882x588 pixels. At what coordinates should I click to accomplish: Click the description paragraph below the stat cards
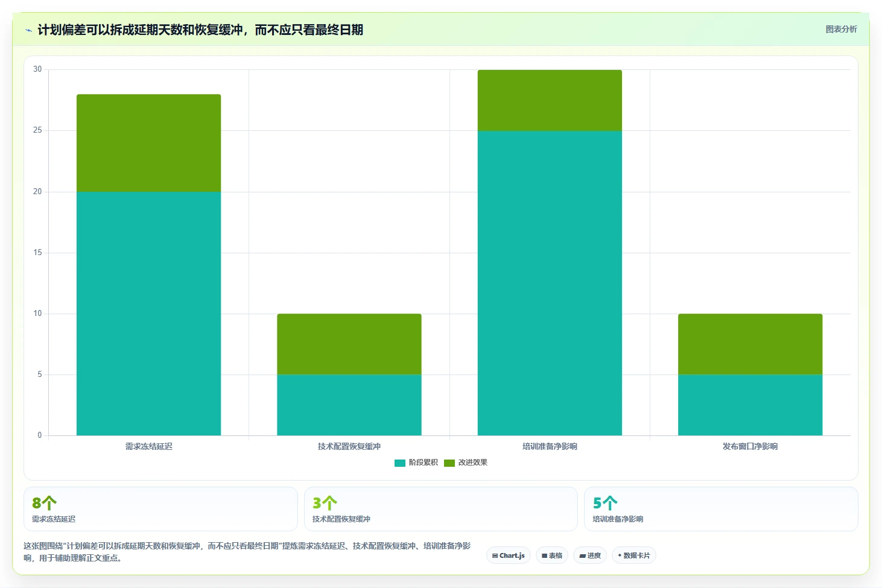click(247, 552)
